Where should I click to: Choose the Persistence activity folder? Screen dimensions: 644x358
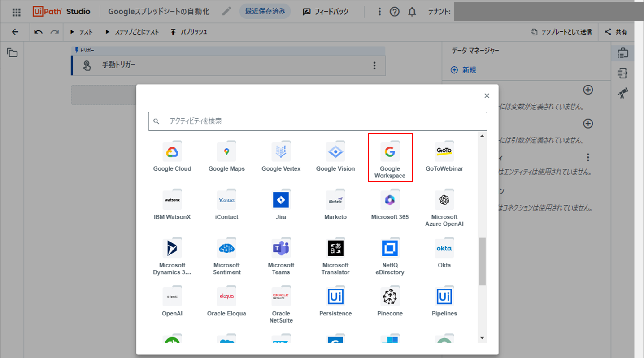(x=335, y=302)
